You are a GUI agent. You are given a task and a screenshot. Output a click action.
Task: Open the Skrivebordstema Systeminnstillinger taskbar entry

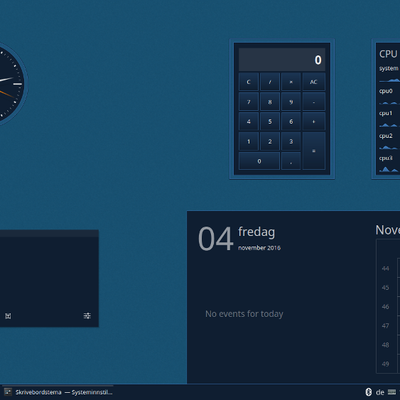point(59,392)
